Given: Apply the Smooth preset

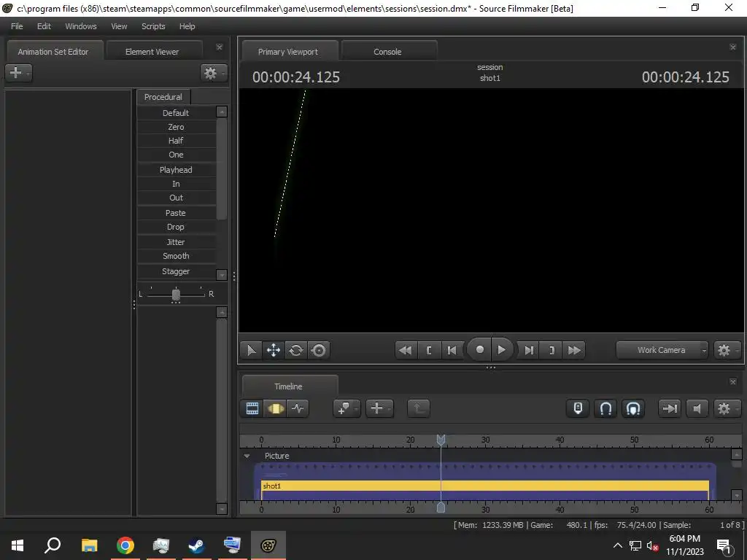Looking at the screenshot, I should (177, 256).
